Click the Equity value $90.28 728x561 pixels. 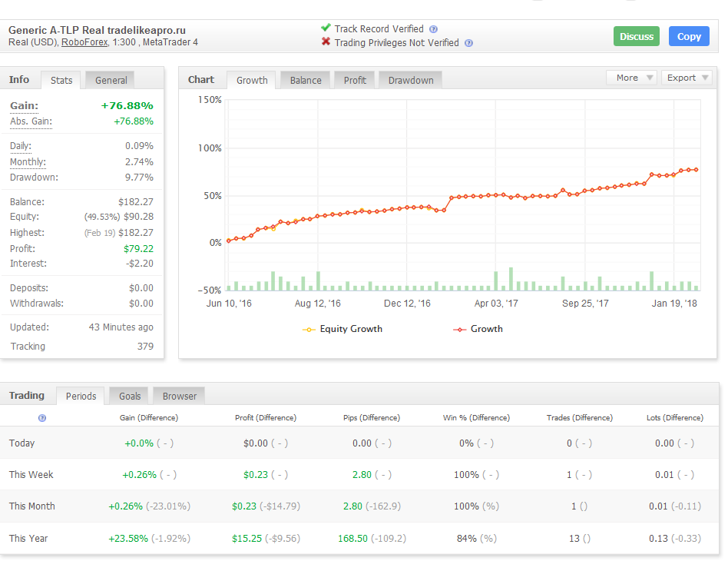pyautogui.click(x=138, y=217)
